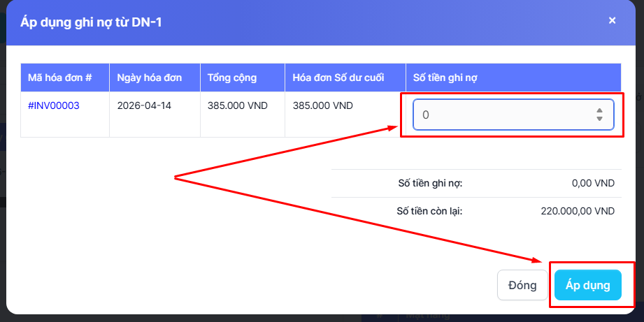Click the Số tiền ghi nợ summary label
Image resolution: width=644 pixels, height=322 pixels.
[x=430, y=184]
